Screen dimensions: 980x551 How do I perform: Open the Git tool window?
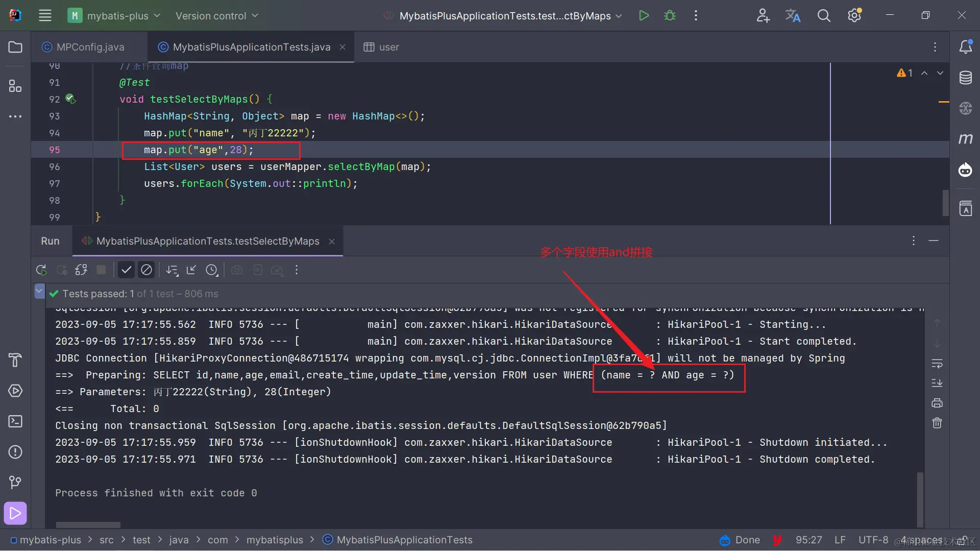click(x=15, y=483)
